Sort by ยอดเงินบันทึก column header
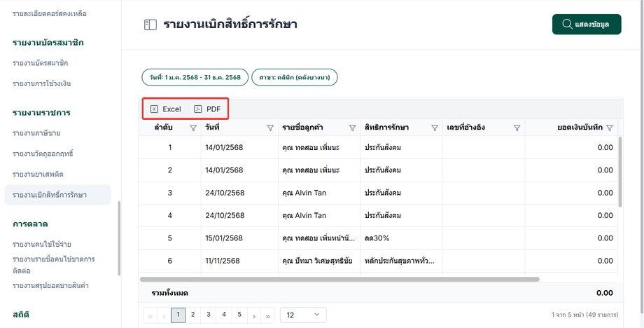644x328 pixels. [x=580, y=128]
